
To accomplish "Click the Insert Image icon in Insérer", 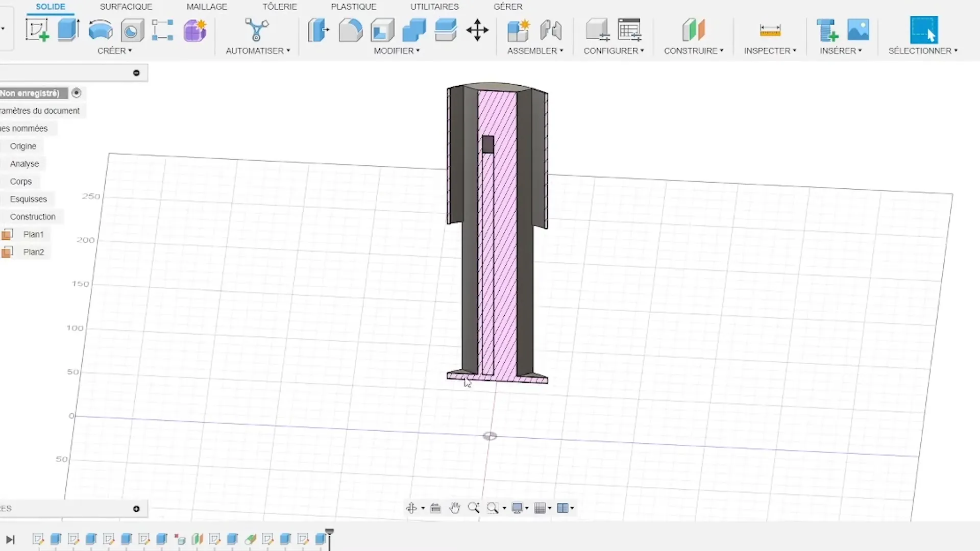I will [x=858, y=30].
